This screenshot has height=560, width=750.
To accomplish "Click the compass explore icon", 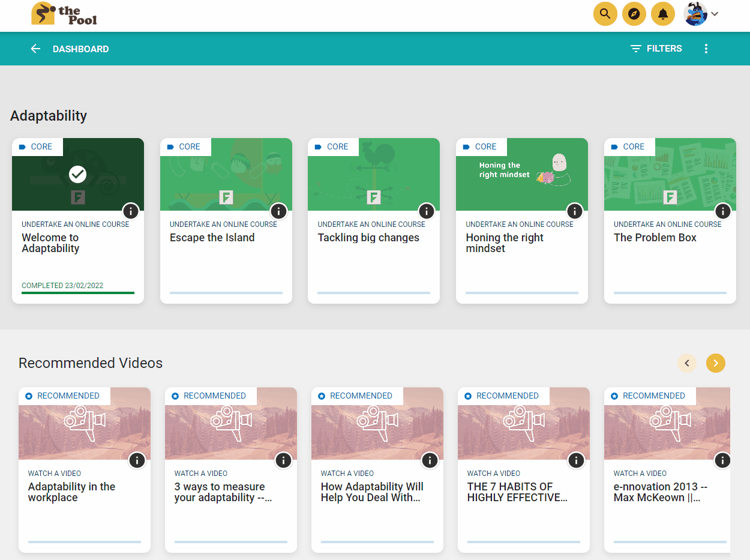I will (x=634, y=13).
